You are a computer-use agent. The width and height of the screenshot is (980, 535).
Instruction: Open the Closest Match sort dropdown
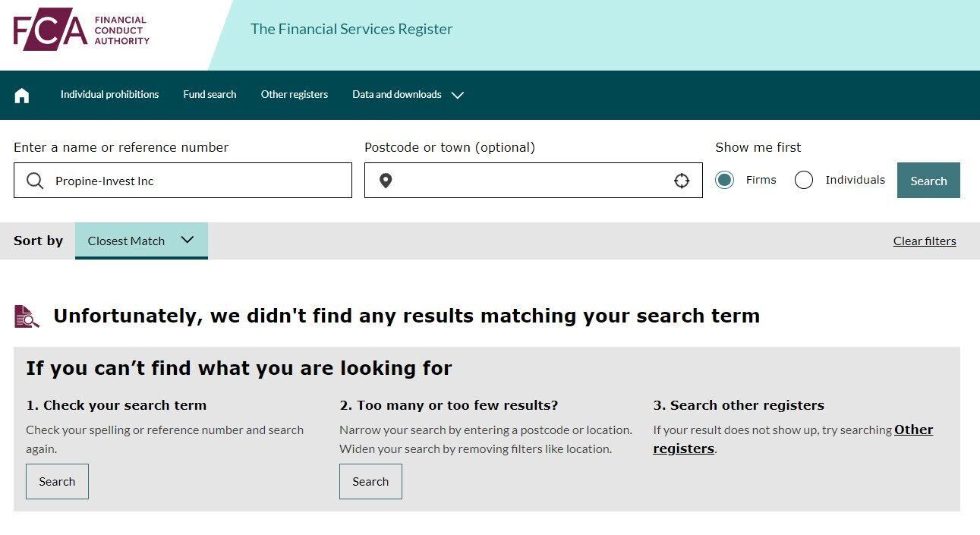coord(141,241)
